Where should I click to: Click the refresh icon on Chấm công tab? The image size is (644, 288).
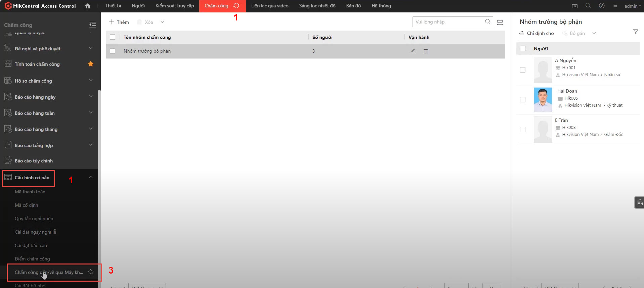tap(237, 6)
